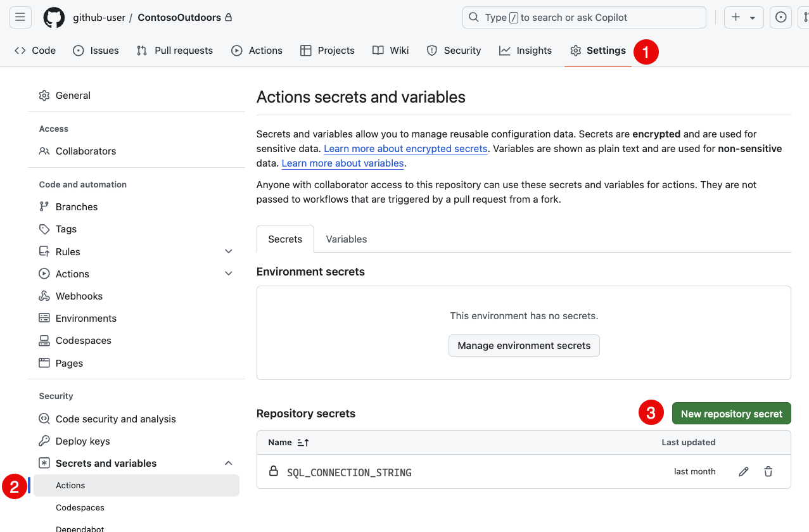Viewport: 809px width, 532px height.
Task: Delete the SQL_CONNECTION_STRING secret
Action: [768, 471]
